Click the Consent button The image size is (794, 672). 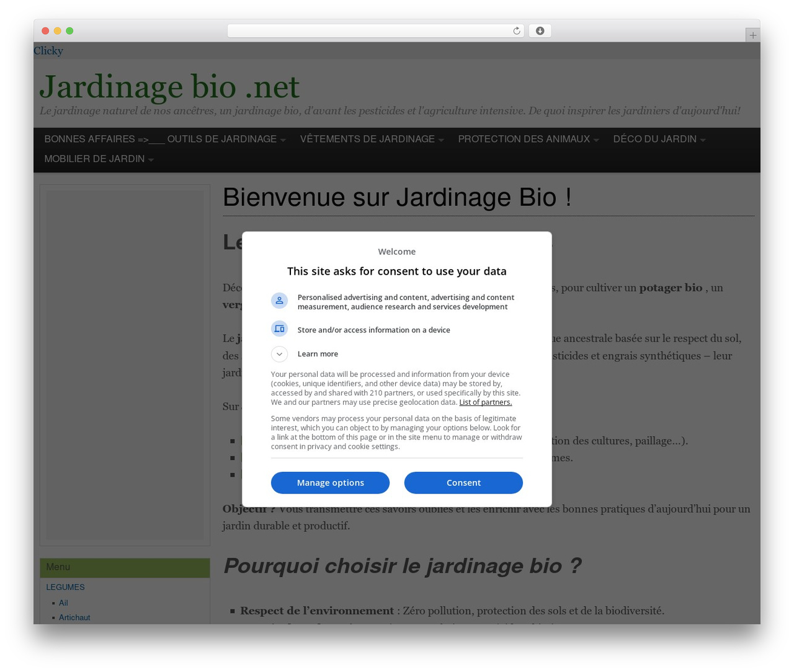tap(463, 483)
